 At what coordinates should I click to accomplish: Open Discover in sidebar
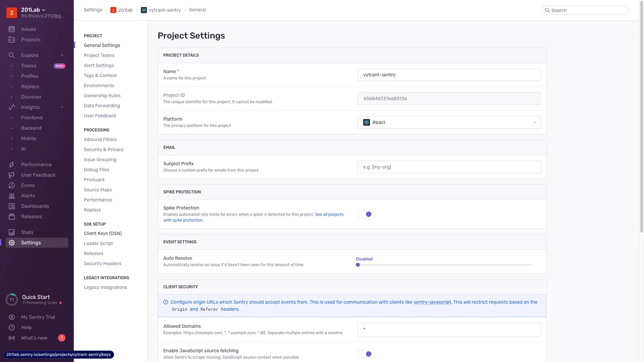tap(31, 97)
